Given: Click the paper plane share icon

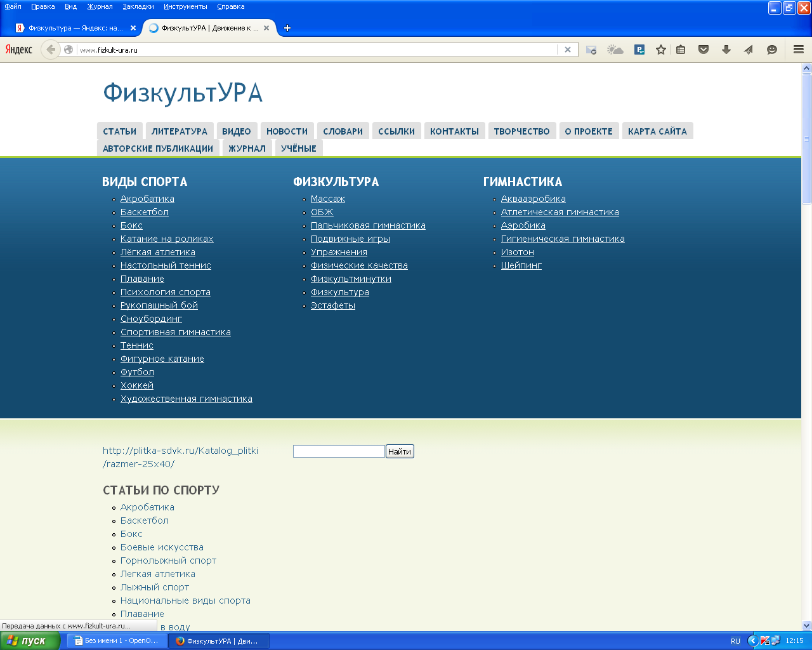Looking at the screenshot, I should pyautogui.click(x=749, y=50).
